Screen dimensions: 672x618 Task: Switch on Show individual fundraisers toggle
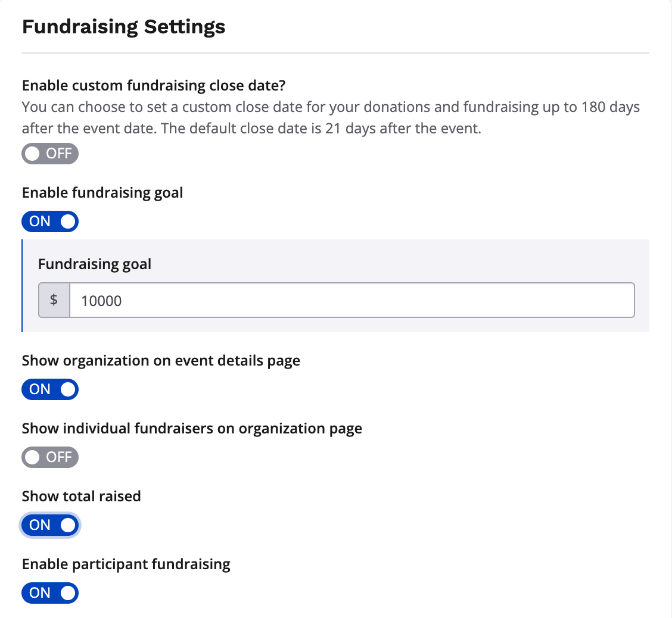point(50,457)
